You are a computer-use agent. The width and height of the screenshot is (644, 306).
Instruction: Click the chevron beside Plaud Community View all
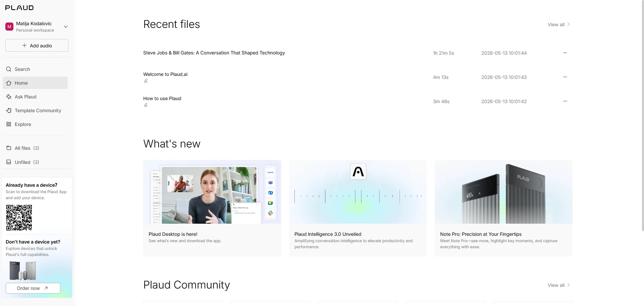click(x=569, y=285)
